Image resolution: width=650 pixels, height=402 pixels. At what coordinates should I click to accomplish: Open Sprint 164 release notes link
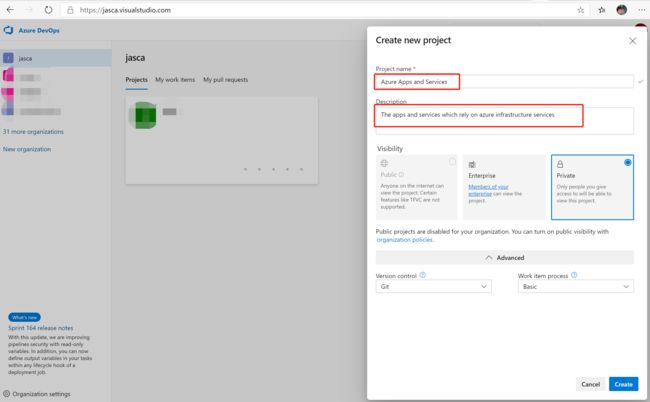click(41, 328)
